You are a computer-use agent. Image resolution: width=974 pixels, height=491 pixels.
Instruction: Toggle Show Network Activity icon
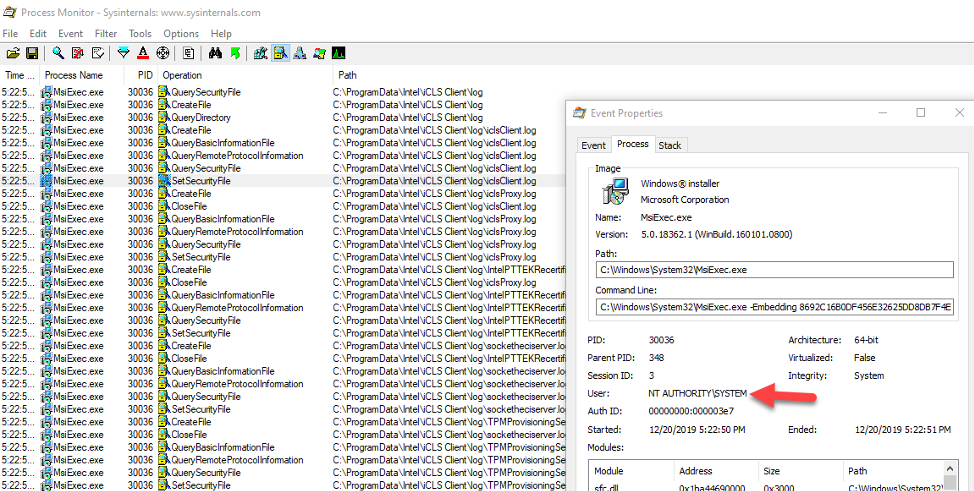[300, 53]
